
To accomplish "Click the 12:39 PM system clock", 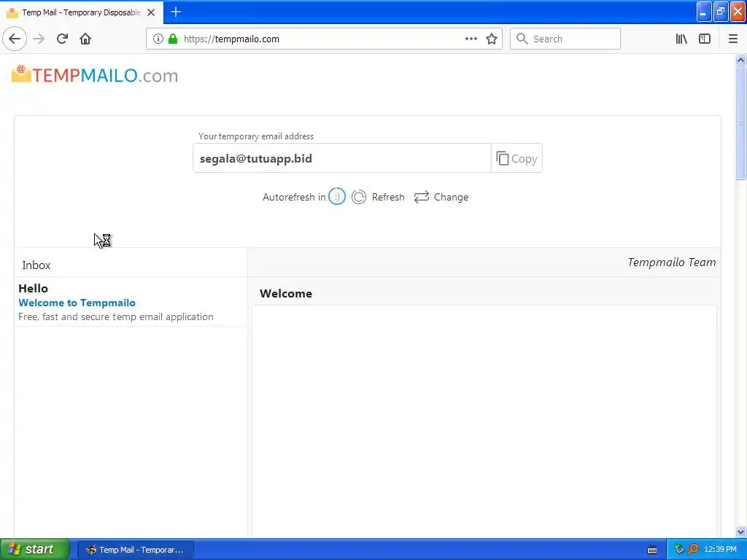I will click(720, 550).
